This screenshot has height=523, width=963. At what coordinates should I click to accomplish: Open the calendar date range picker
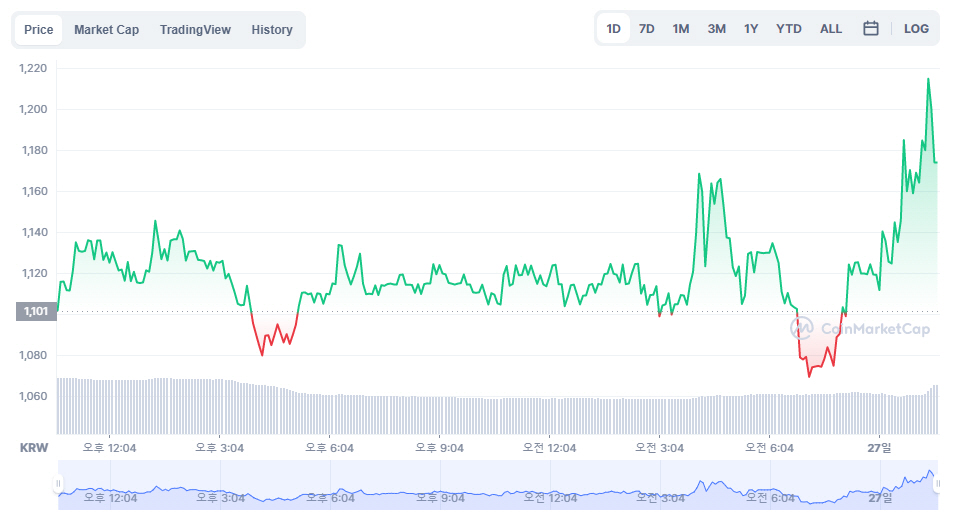click(x=870, y=29)
